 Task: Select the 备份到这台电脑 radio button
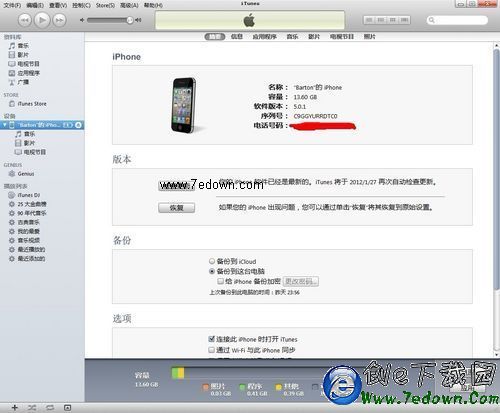pos(212,271)
